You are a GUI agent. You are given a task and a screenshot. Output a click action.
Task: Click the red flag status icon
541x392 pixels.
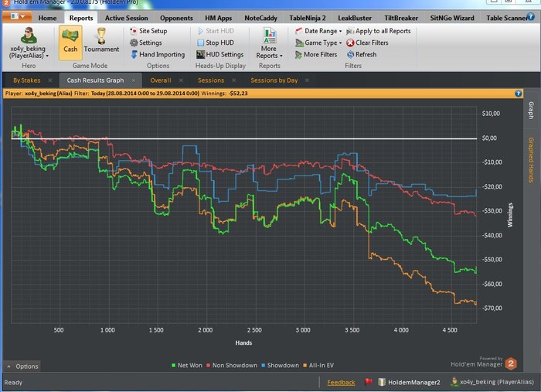(368, 382)
